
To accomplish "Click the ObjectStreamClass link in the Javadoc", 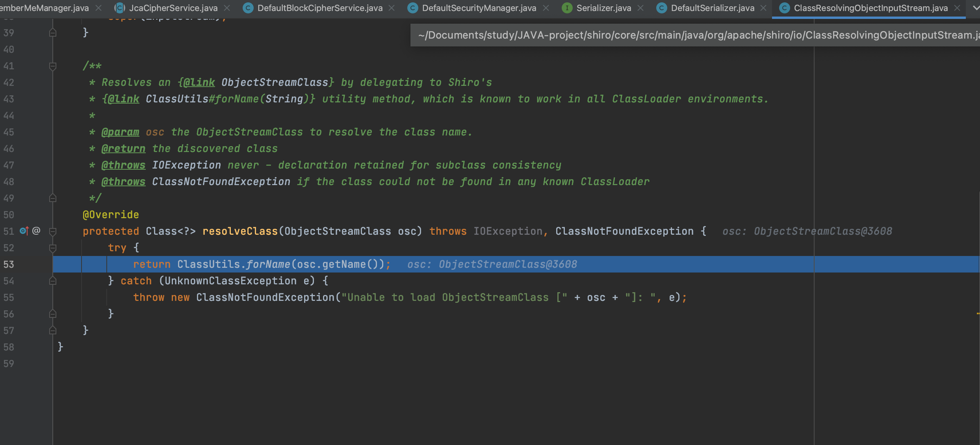I will point(275,82).
